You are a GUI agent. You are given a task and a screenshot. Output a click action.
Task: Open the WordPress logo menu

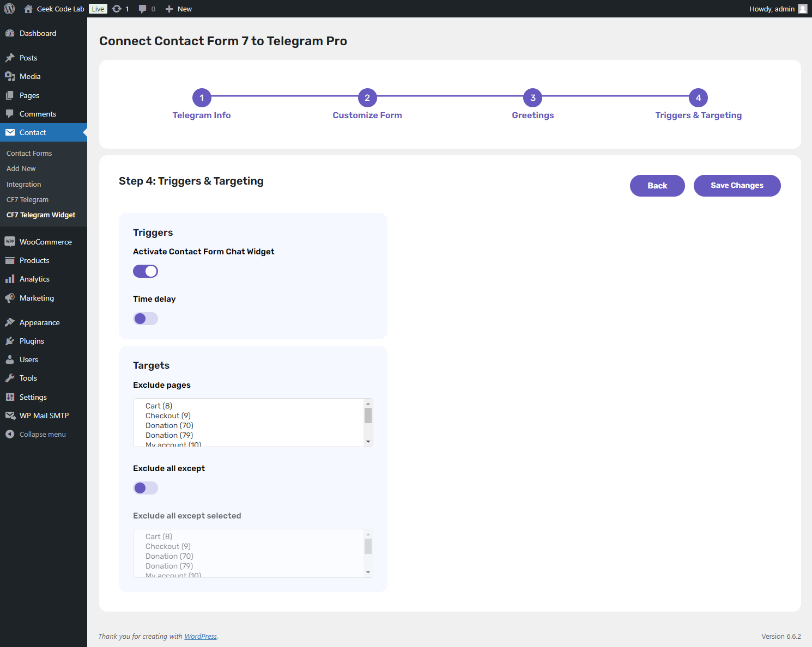click(x=9, y=9)
